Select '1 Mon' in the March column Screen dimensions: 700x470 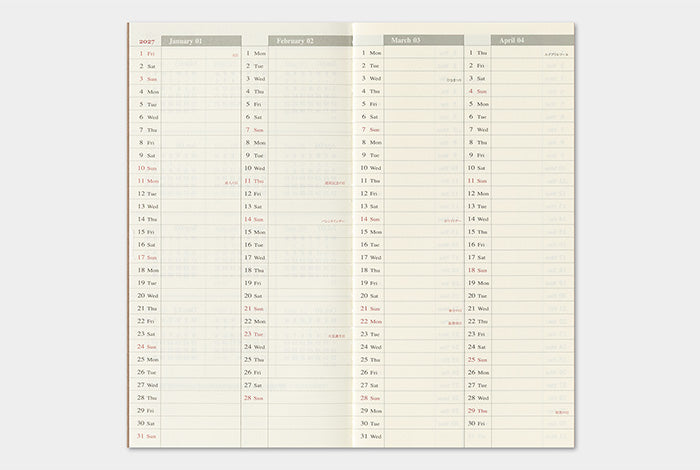tap(371, 53)
